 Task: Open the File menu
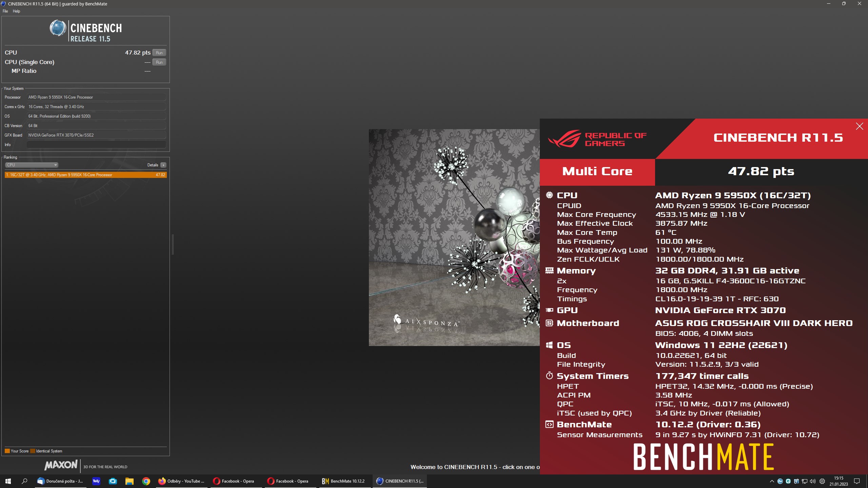pos(5,11)
